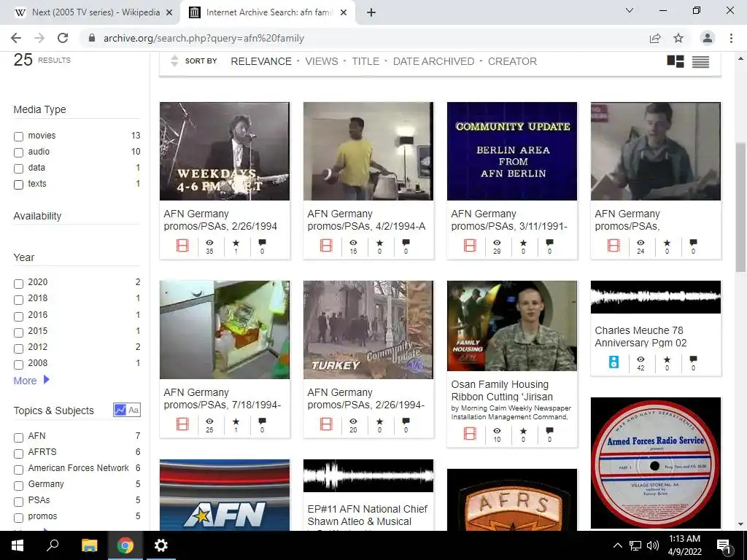Toggle Topics alphabetical Aa icon
The width and height of the screenshot is (747, 560).
pyautogui.click(x=134, y=410)
